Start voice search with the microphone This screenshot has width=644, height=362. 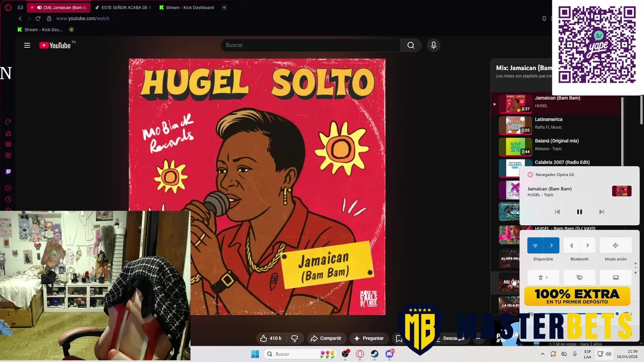click(434, 45)
